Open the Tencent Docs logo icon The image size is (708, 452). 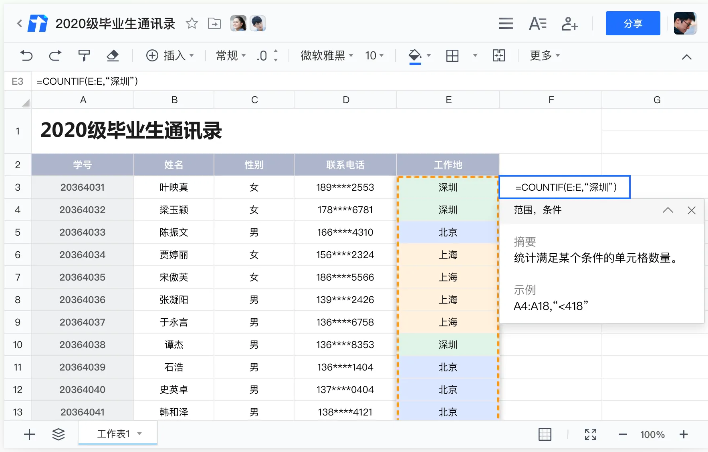click(x=37, y=23)
